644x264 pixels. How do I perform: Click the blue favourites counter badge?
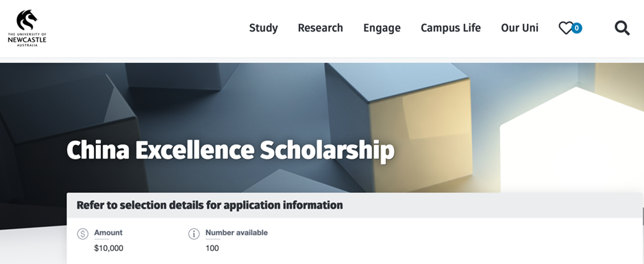[577, 28]
